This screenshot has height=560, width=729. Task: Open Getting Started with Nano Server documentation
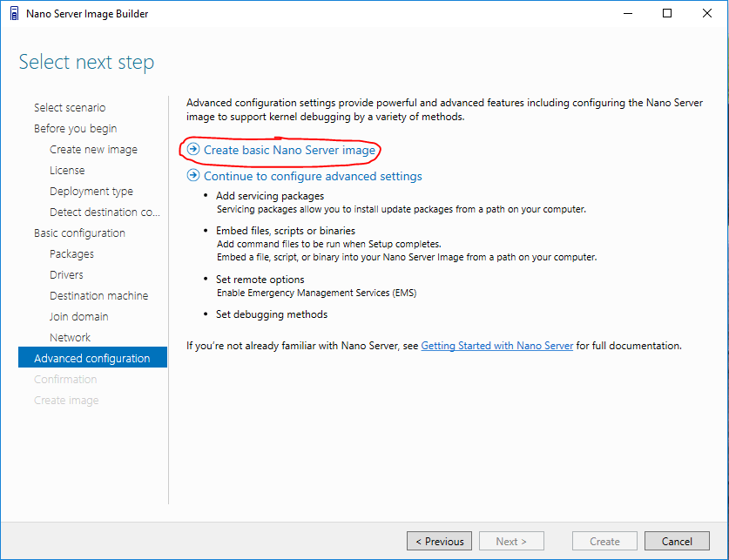point(497,346)
